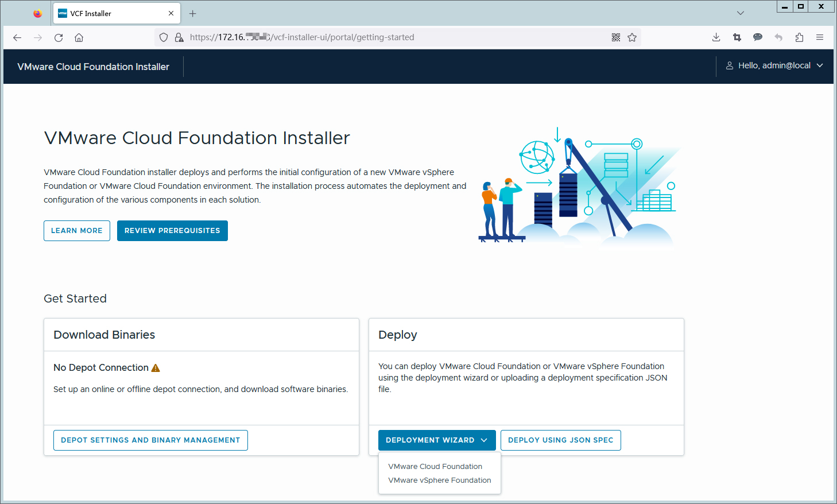The image size is (837, 504).
Task: Click the LEARN MORE button
Action: click(77, 231)
